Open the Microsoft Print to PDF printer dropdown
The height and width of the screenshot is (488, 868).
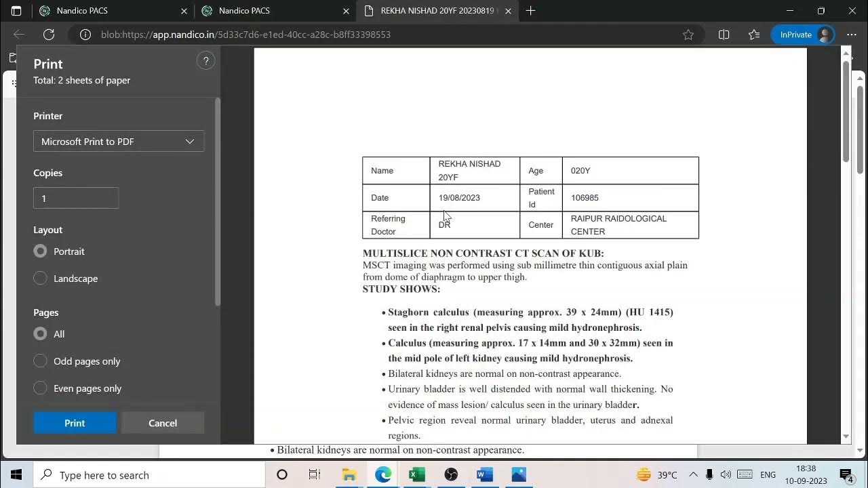[119, 141]
